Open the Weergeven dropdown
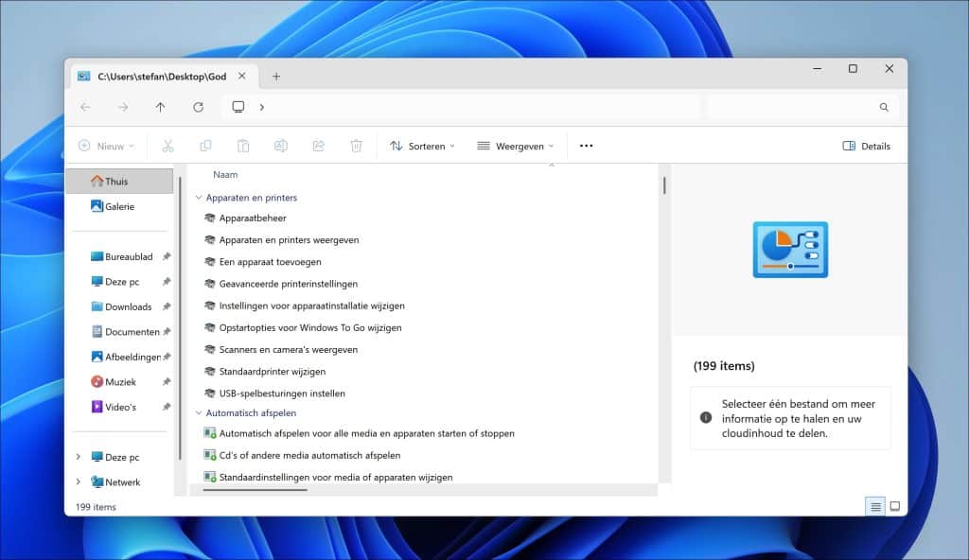Viewport: 969px width, 560px height. [516, 146]
